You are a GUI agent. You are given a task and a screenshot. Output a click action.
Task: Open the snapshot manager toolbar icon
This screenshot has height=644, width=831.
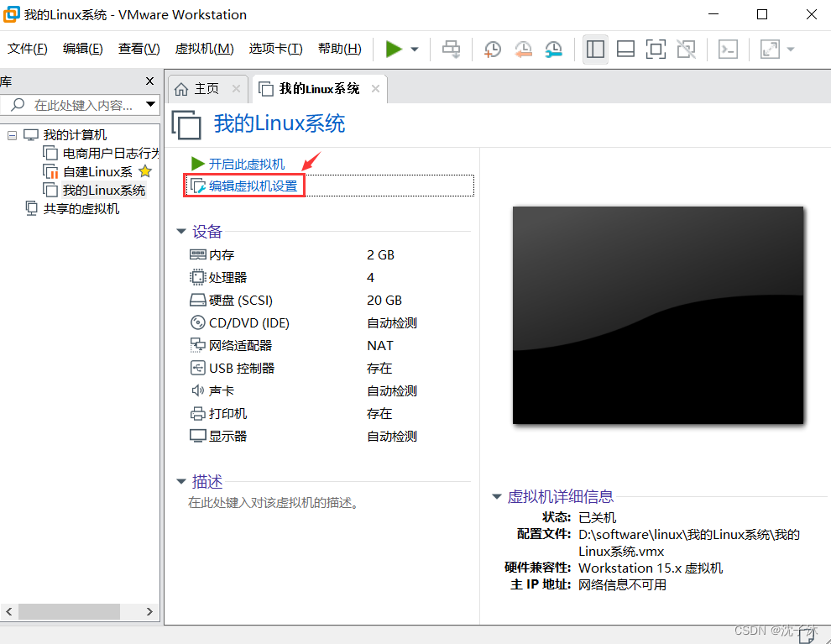pos(554,50)
